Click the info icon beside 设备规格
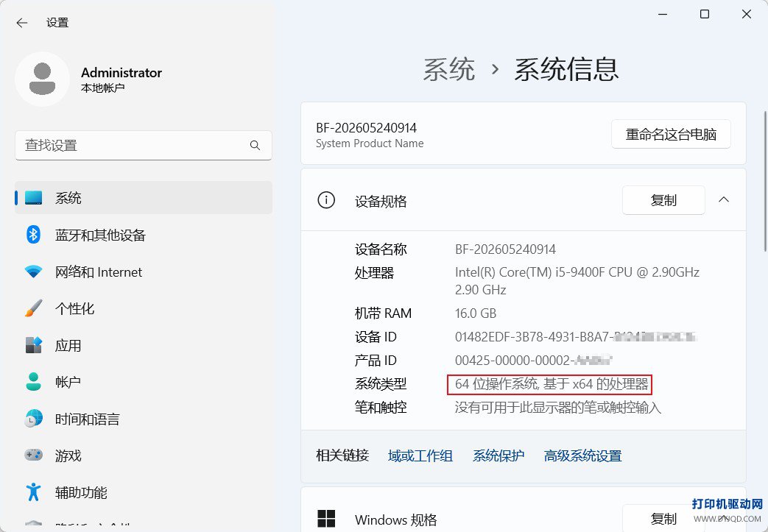 coord(326,200)
